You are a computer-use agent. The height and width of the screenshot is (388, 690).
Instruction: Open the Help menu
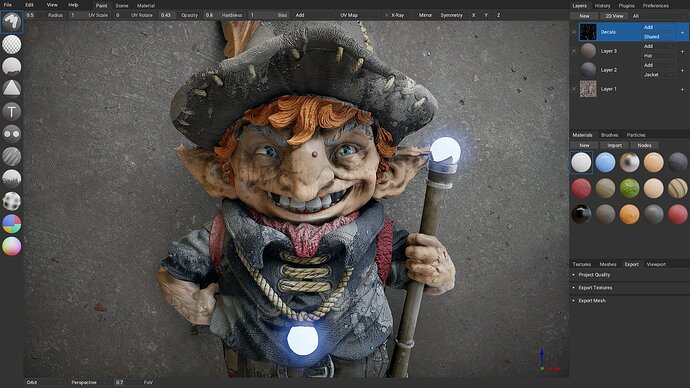[73, 5]
